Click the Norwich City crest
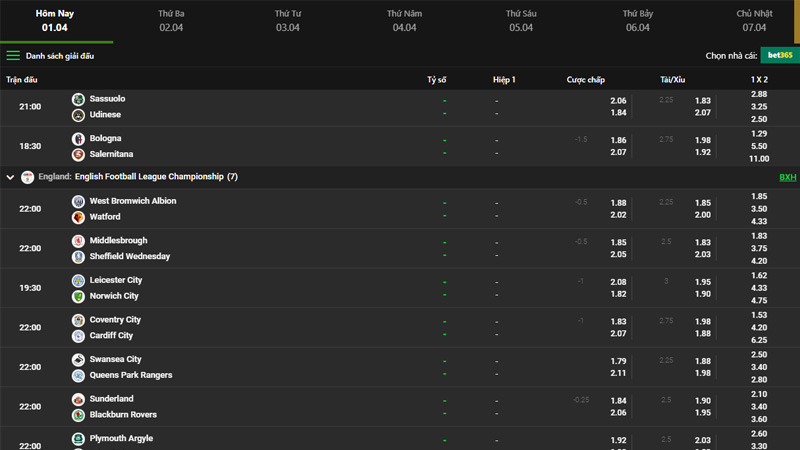Screen dimensions: 800x450 pos(78,296)
